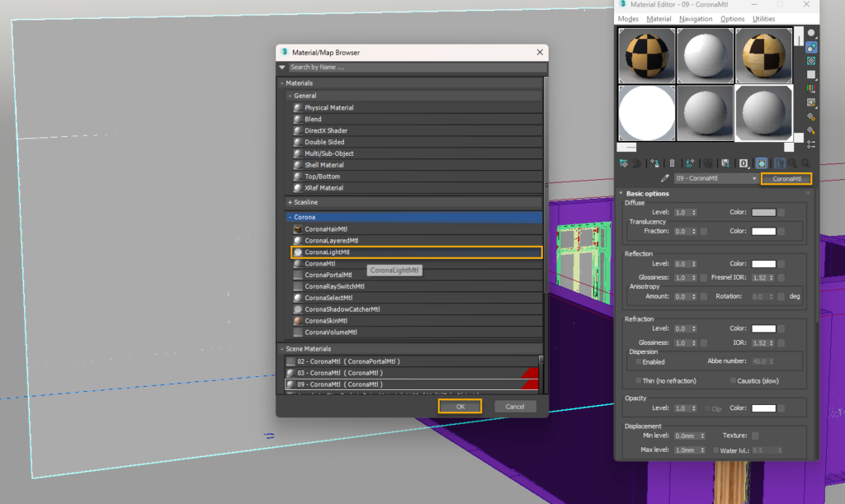Click Sample UV Tiling icon
Image resolution: width=845 pixels, height=504 pixels.
coord(811,75)
